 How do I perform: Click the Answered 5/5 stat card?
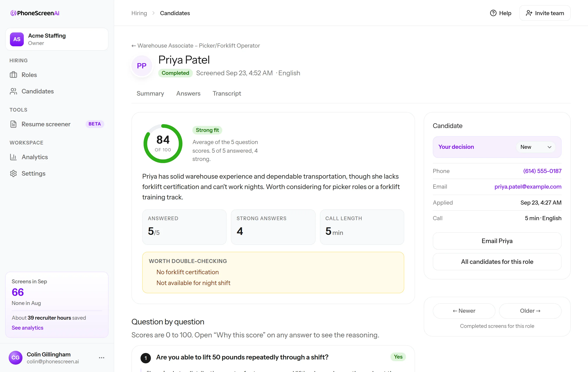(x=184, y=227)
